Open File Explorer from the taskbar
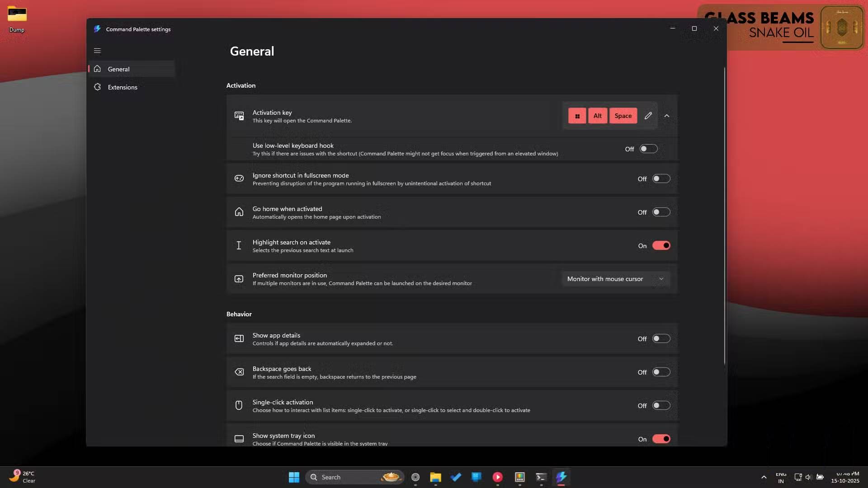 435,477
